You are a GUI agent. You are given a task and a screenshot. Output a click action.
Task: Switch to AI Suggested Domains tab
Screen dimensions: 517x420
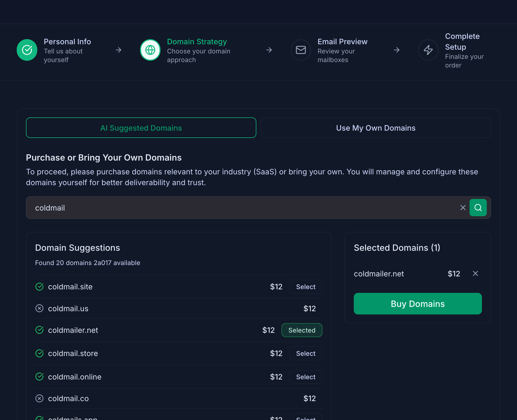(141, 128)
